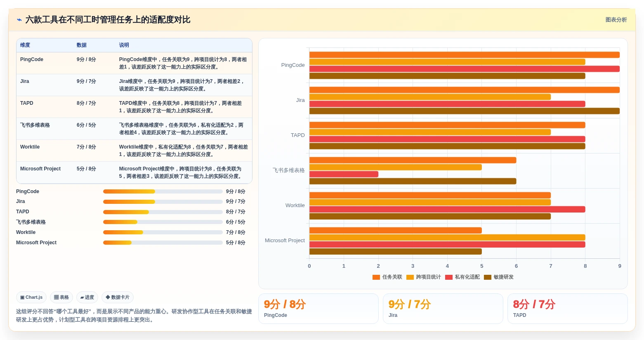The width and height of the screenshot is (644, 340).
Task: Click the PingCode progress bar
Action: pyautogui.click(x=163, y=191)
